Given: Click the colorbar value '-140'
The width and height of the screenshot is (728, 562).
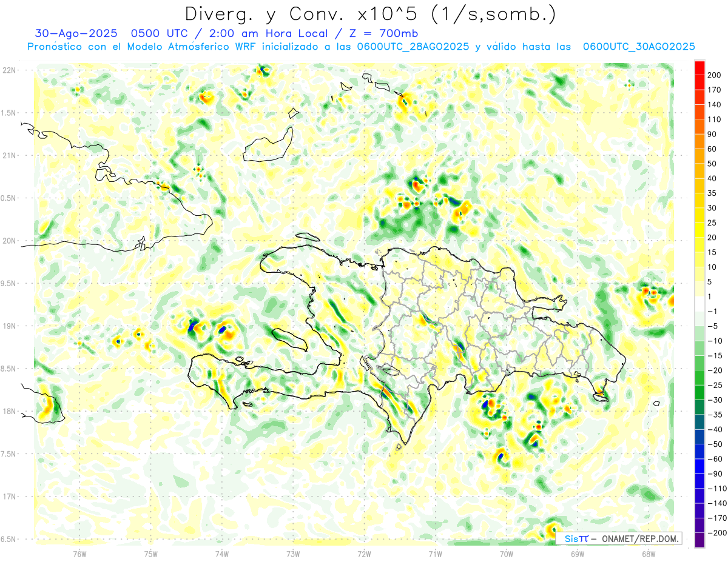Looking at the screenshot, I should tap(716, 503).
